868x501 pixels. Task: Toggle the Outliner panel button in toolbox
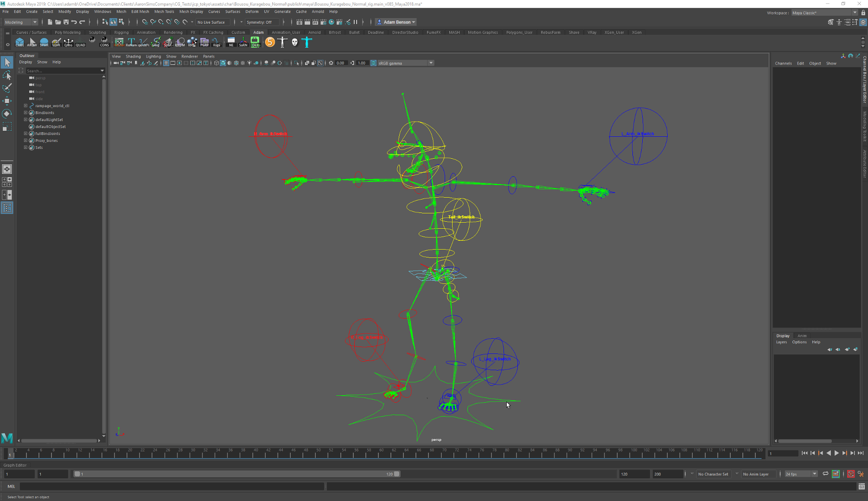pos(7,208)
